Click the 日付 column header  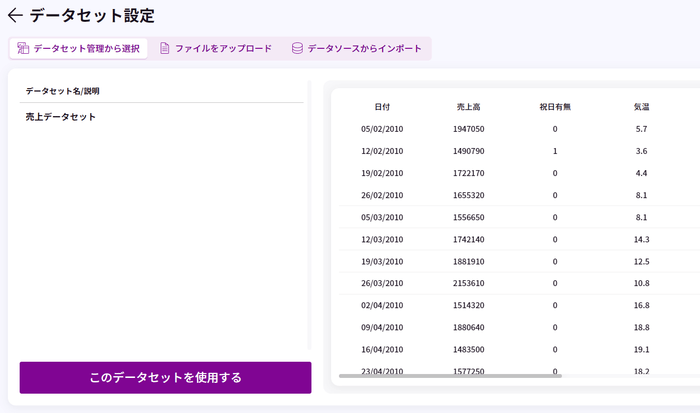click(383, 106)
